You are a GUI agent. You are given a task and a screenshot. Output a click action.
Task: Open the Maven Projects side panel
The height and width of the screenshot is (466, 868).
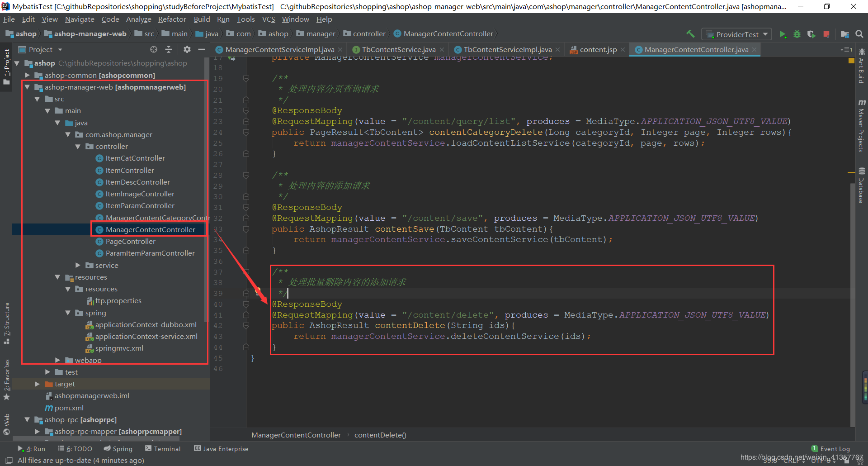click(x=862, y=126)
